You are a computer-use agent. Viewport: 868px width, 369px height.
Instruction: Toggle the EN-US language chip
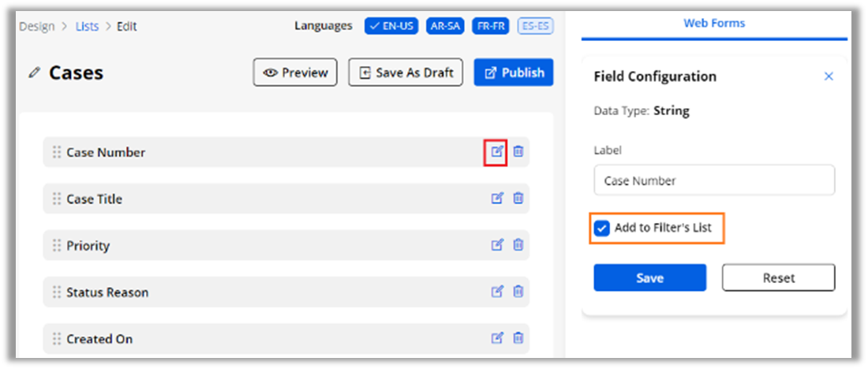[391, 26]
